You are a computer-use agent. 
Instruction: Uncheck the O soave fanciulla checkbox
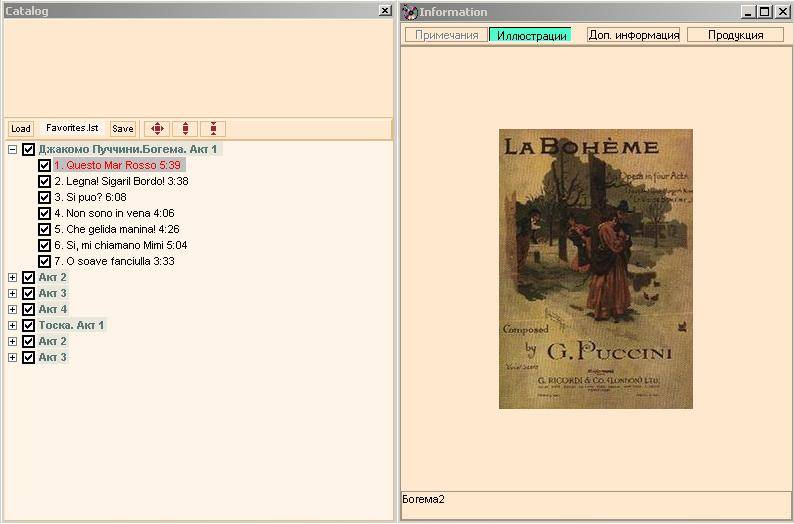45,261
